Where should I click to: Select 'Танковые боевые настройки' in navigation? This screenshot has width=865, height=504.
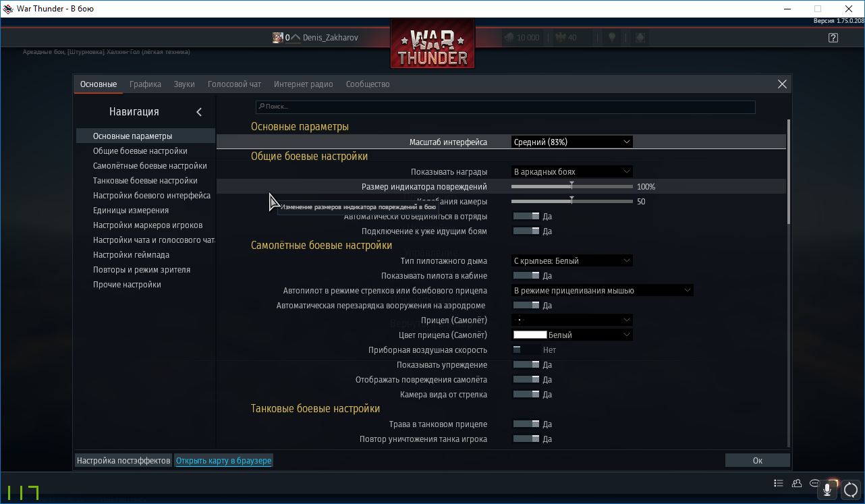[146, 181]
